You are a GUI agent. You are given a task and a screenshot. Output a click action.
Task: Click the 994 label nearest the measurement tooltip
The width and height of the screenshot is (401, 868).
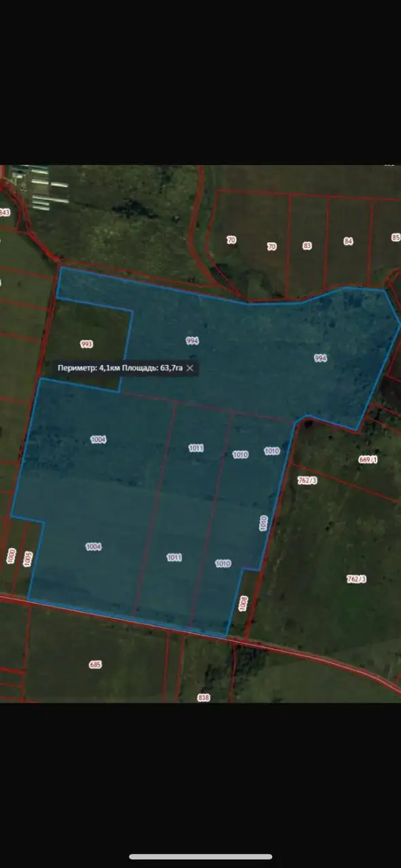pyautogui.click(x=192, y=340)
